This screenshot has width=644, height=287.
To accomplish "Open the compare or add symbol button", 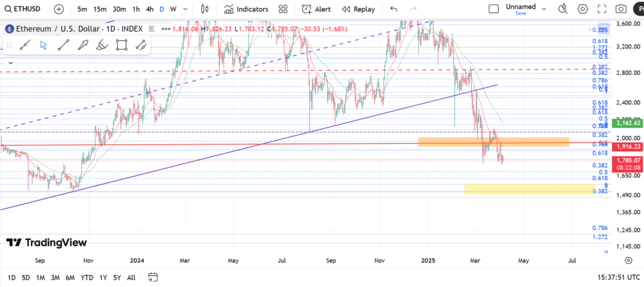I will point(58,9).
